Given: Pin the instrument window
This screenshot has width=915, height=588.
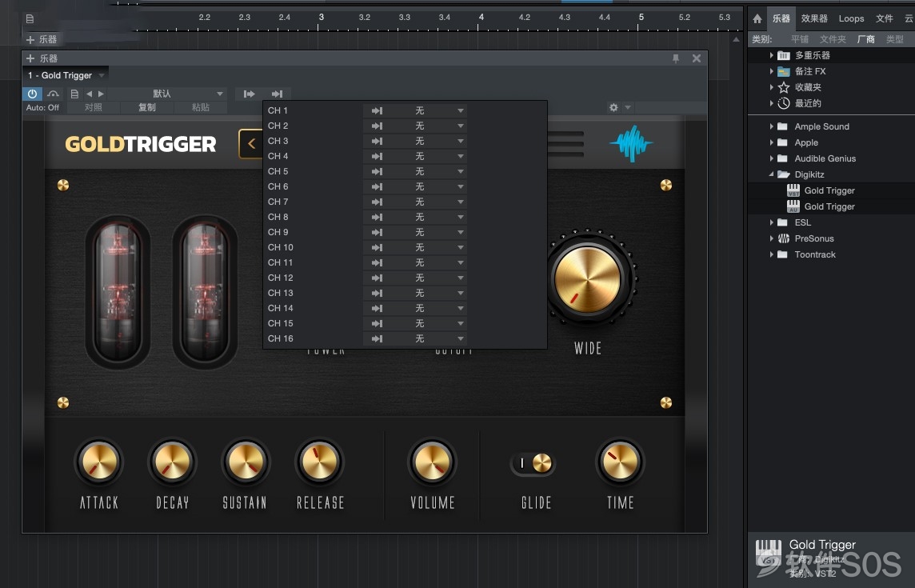Looking at the screenshot, I should click(676, 58).
